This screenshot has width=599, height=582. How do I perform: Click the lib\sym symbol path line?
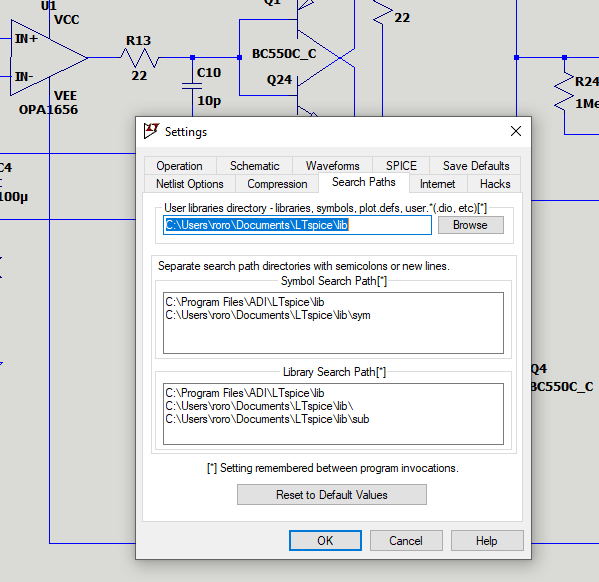268,315
